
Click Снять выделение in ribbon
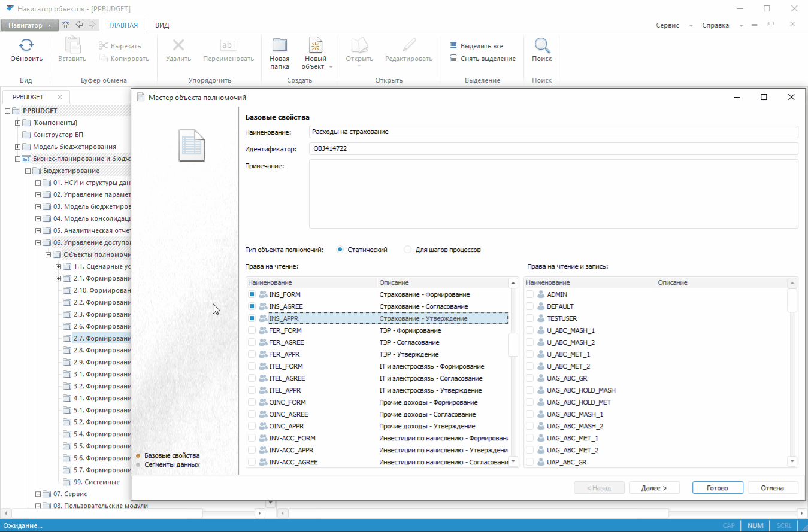pyautogui.click(x=488, y=59)
